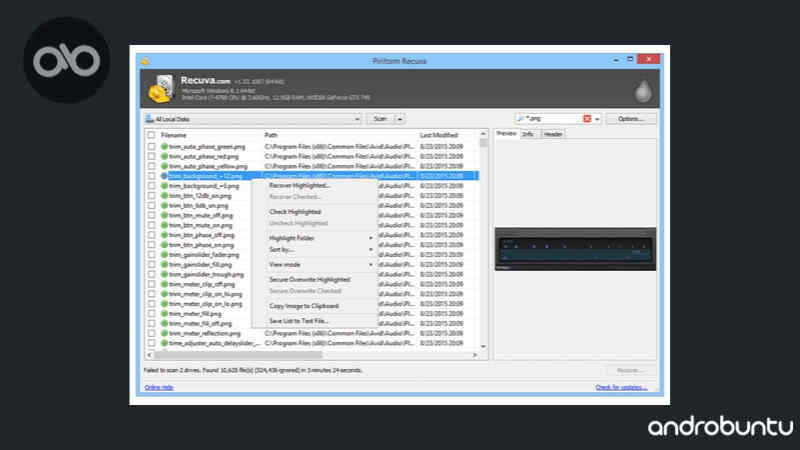Viewport: 800px width, 450px height.
Task: Switch to the Header tab
Action: pos(553,134)
